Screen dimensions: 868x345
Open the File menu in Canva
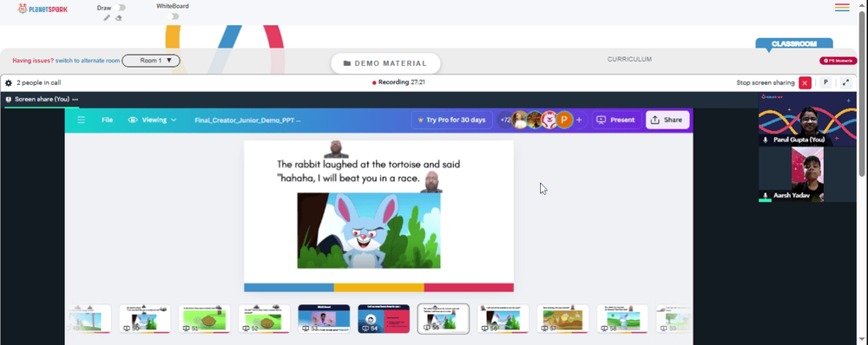(x=107, y=120)
